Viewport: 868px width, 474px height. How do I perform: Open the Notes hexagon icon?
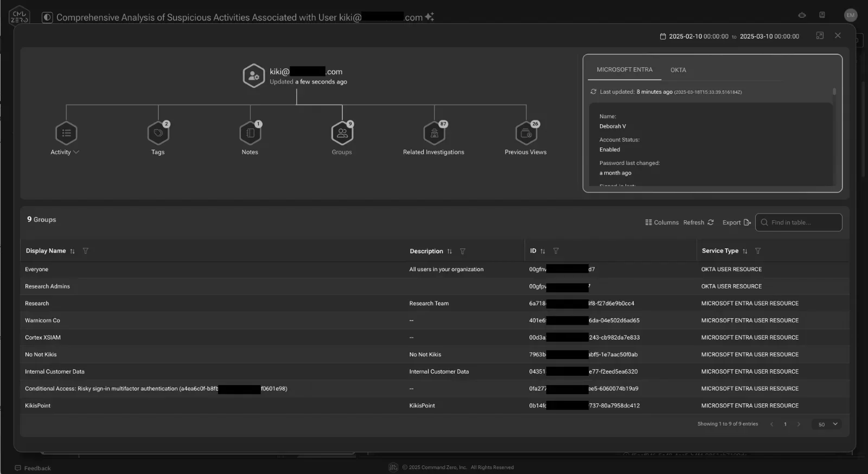[x=250, y=133]
